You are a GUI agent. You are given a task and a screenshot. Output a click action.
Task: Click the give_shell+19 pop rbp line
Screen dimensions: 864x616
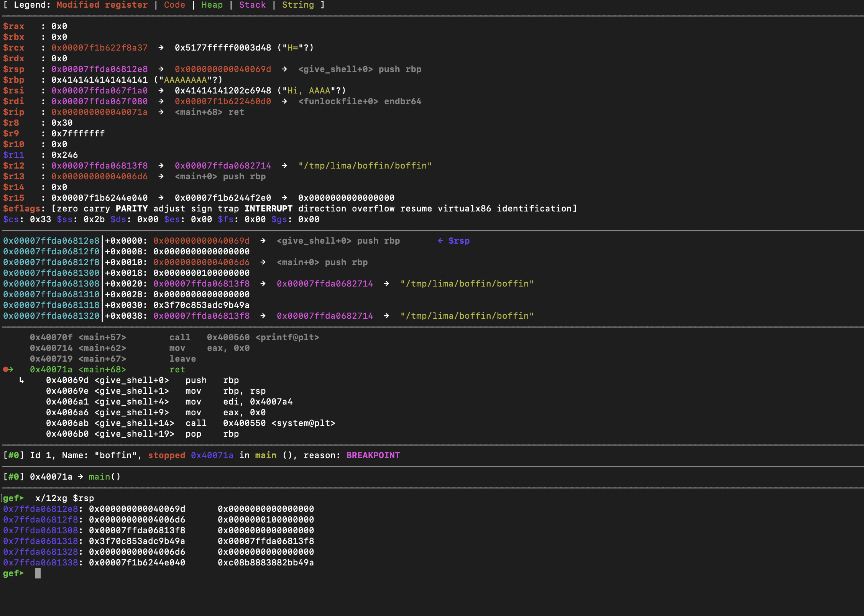pos(143,434)
